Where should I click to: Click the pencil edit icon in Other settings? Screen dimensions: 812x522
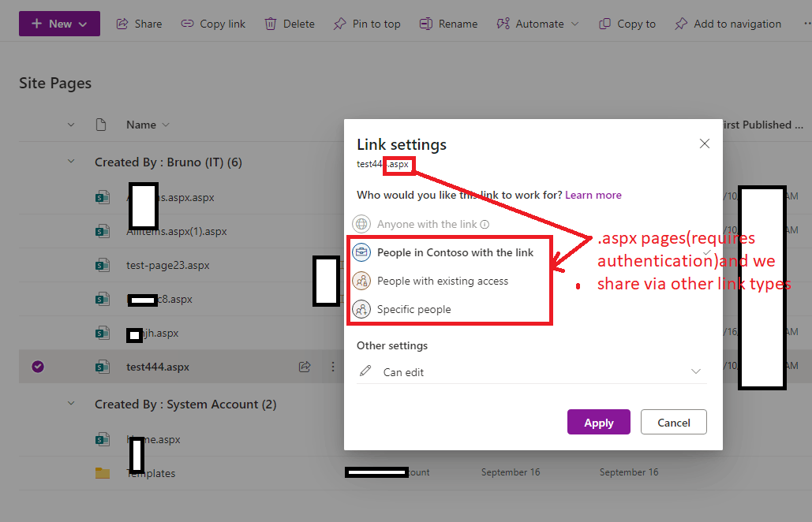pos(365,371)
